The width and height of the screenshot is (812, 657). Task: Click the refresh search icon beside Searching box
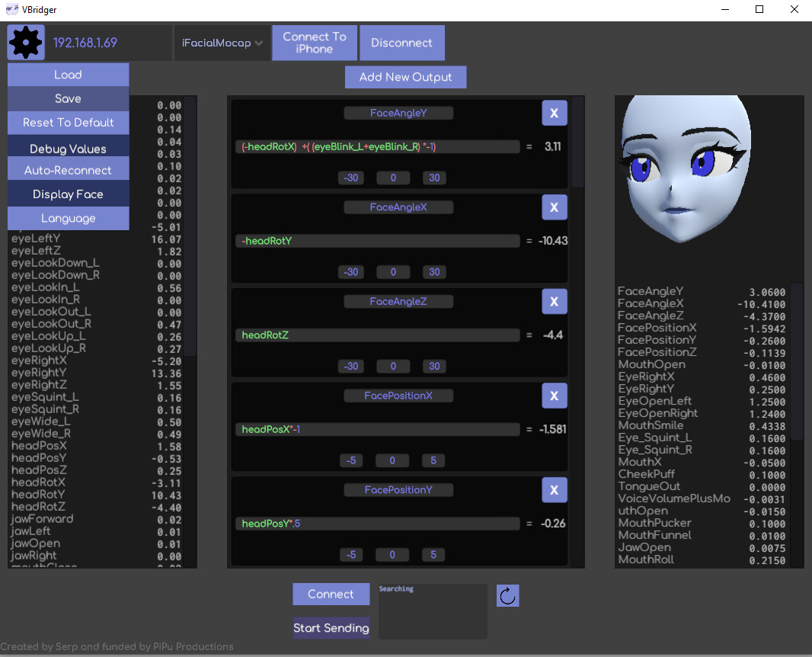click(507, 595)
